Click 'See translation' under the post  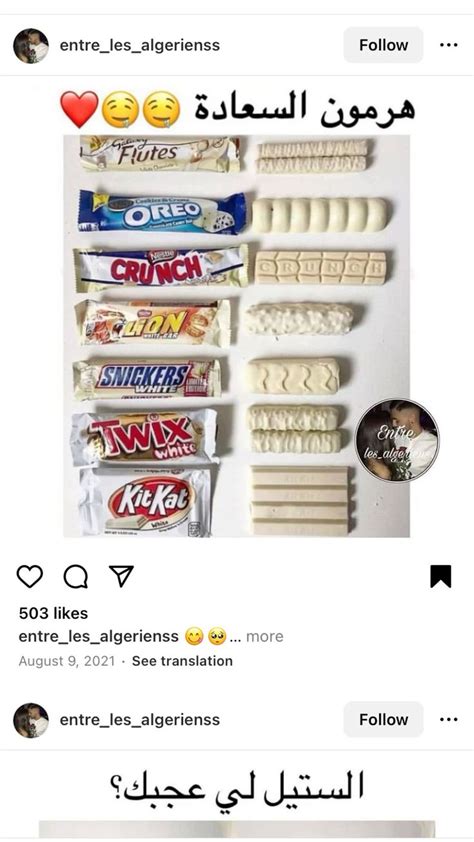coord(183,660)
